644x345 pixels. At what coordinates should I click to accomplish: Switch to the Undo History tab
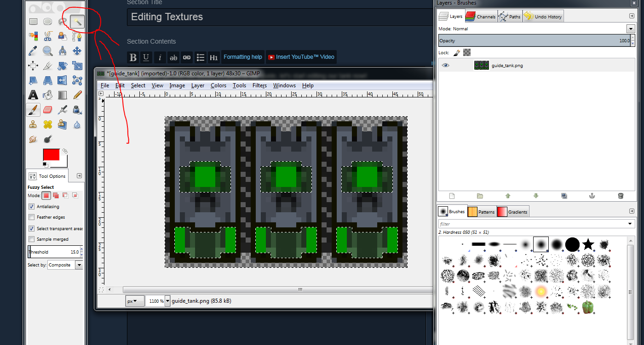[x=543, y=17]
